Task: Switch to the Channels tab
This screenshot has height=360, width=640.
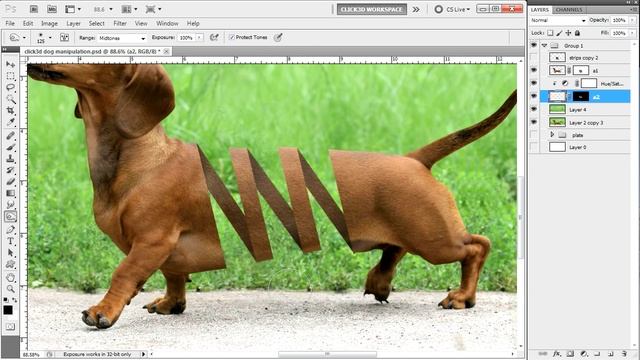Action: pos(569,9)
